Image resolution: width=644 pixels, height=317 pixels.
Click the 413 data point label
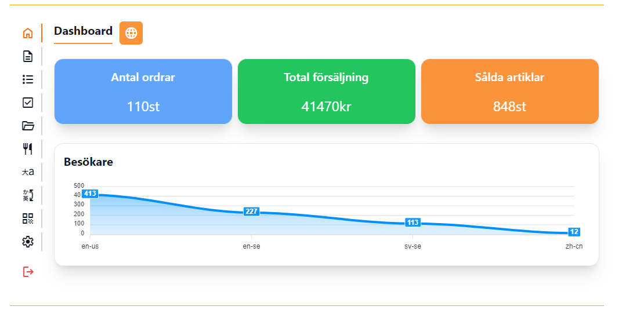90,194
